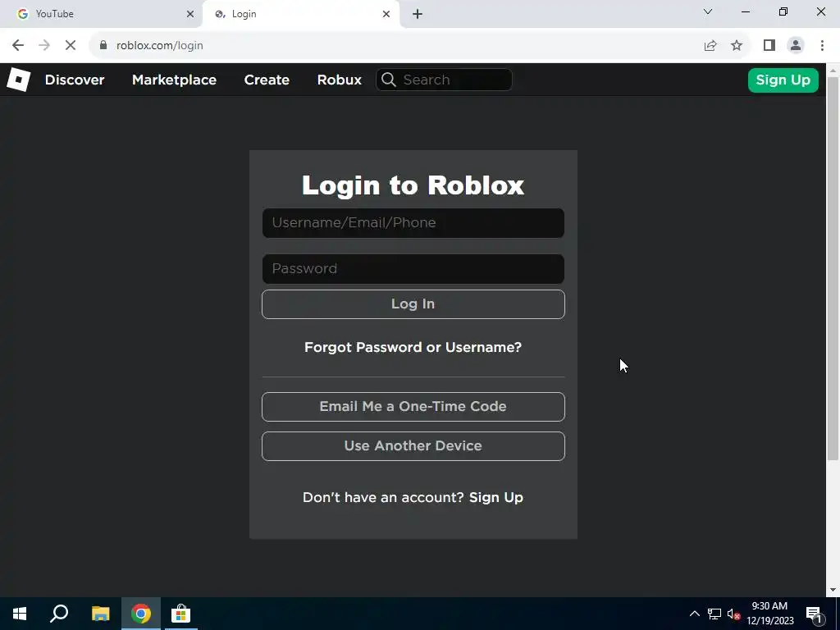Share this page via share icon

click(x=710, y=46)
